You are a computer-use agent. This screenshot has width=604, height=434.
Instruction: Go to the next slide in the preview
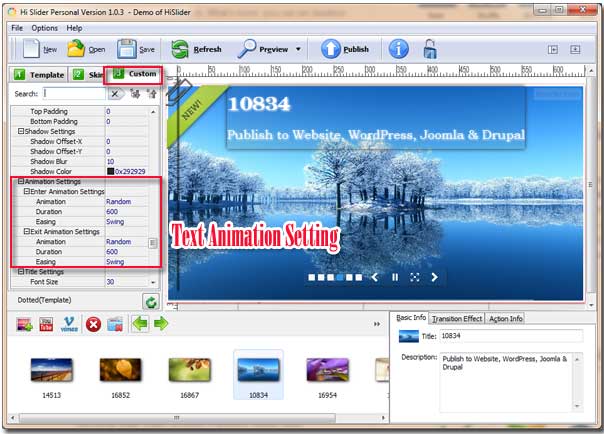(434, 277)
